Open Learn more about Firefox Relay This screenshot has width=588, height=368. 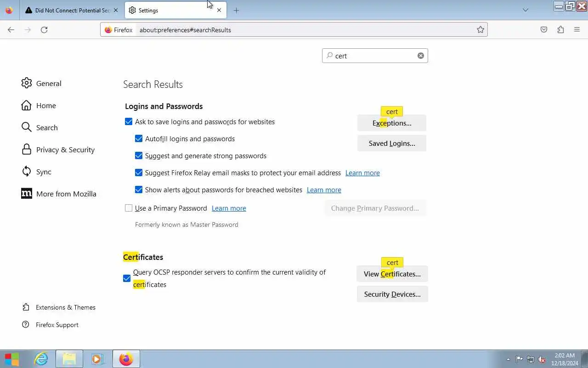[362, 173]
